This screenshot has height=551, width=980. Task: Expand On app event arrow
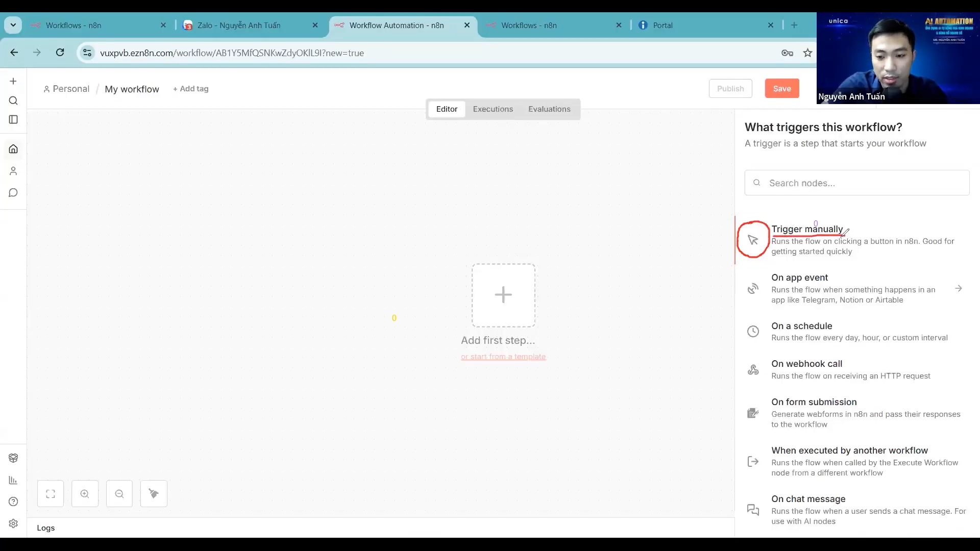click(x=959, y=289)
